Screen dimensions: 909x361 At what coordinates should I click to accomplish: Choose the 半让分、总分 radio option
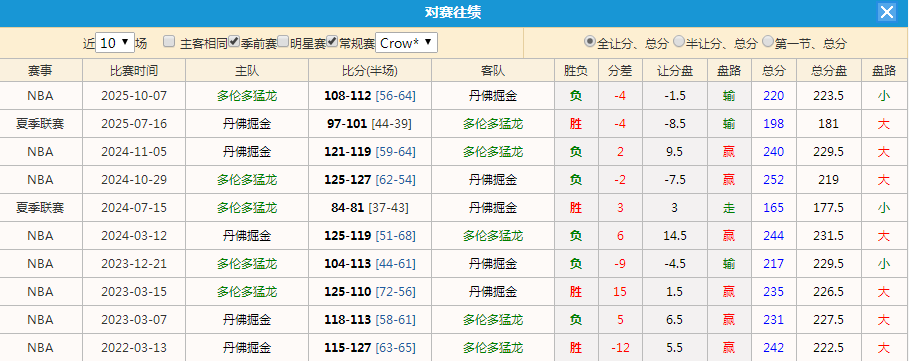pyautogui.click(x=679, y=42)
